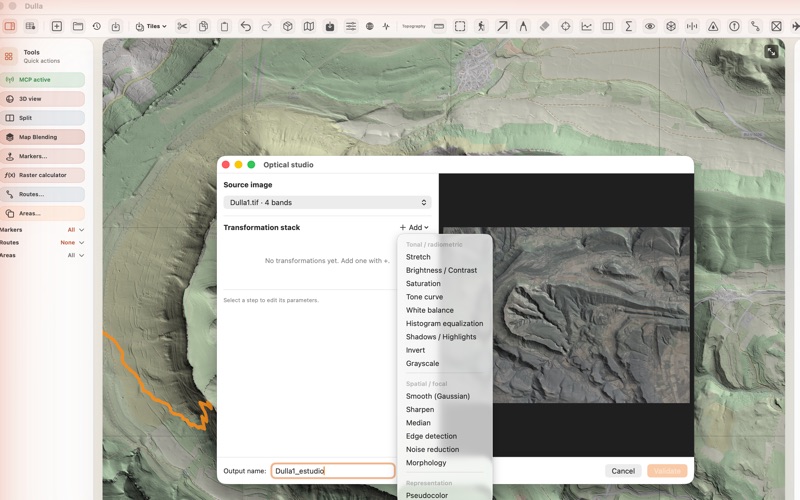Redo the last action

click(x=266, y=26)
